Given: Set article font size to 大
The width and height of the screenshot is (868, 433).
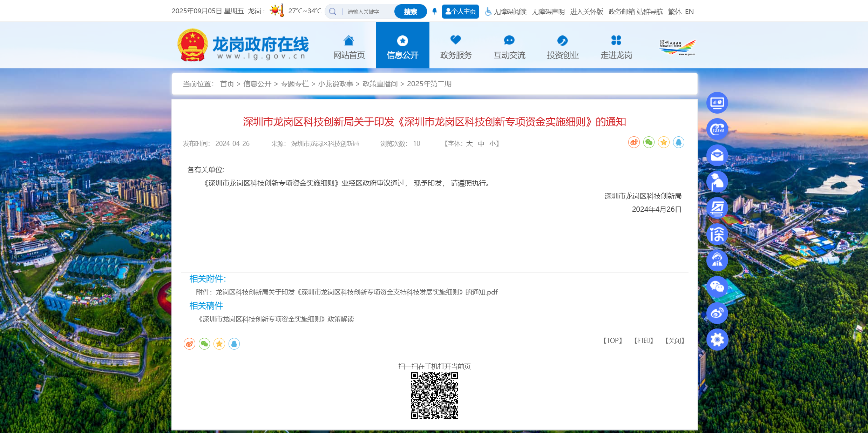Looking at the screenshot, I should (469, 144).
